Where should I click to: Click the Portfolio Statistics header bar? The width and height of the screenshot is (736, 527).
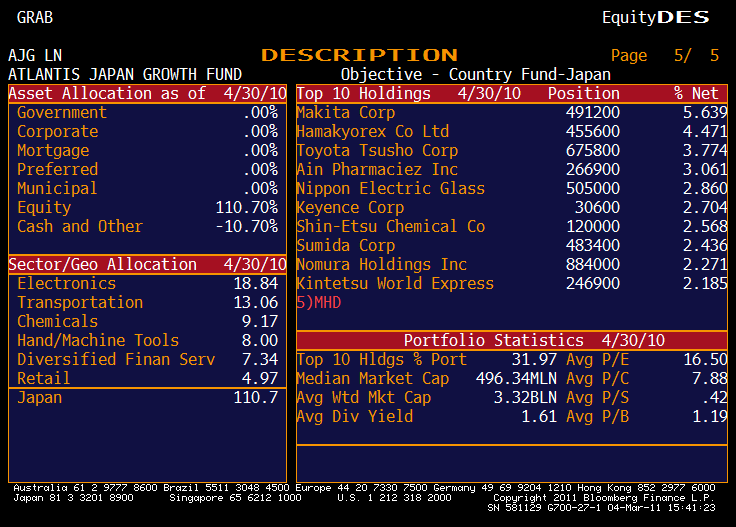(512, 341)
